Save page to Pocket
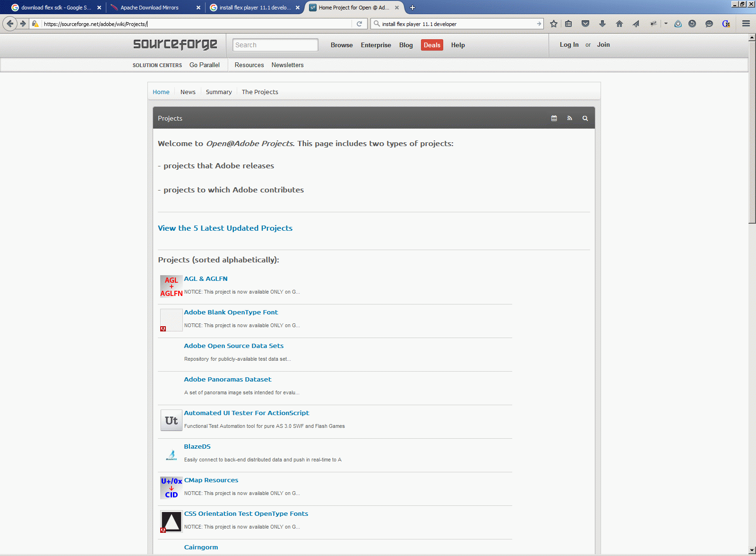 585,24
